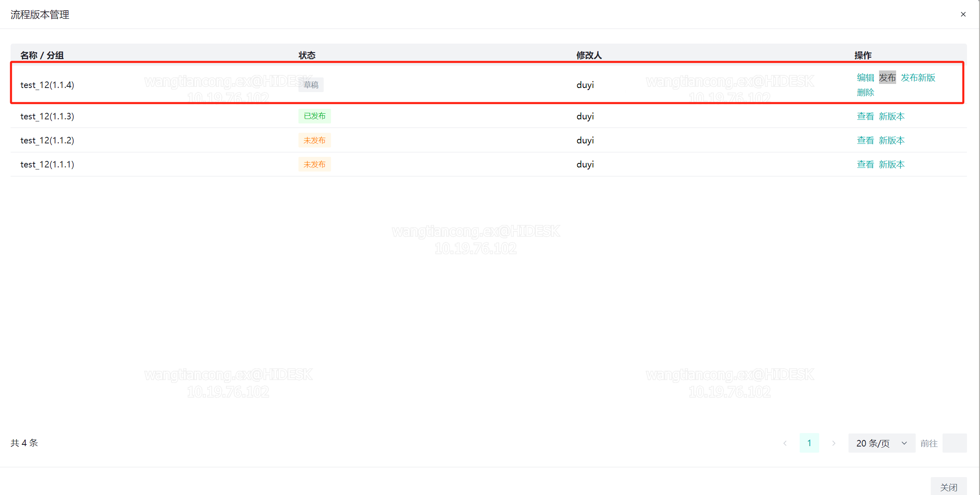The height and width of the screenshot is (495, 980).
Task: Click the 草稿 status tag
Action: point(311,85)
